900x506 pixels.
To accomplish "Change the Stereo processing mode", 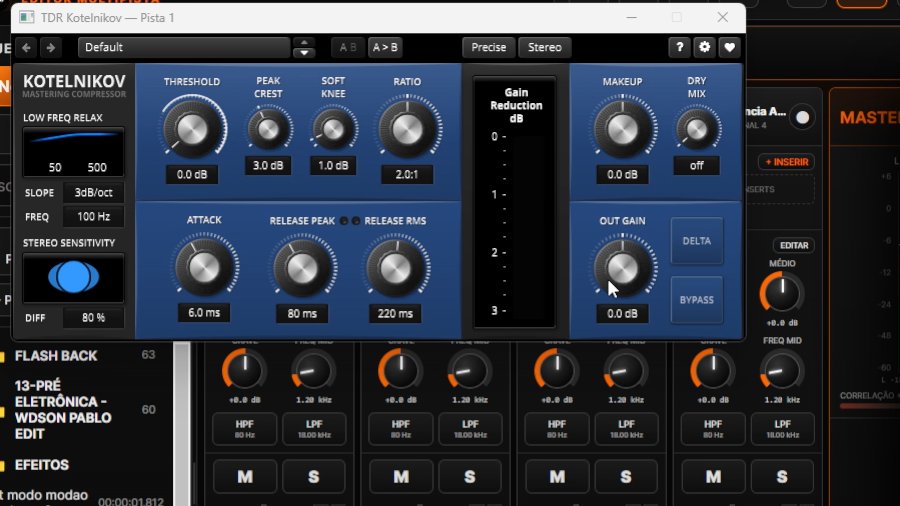I will point(545,48).
